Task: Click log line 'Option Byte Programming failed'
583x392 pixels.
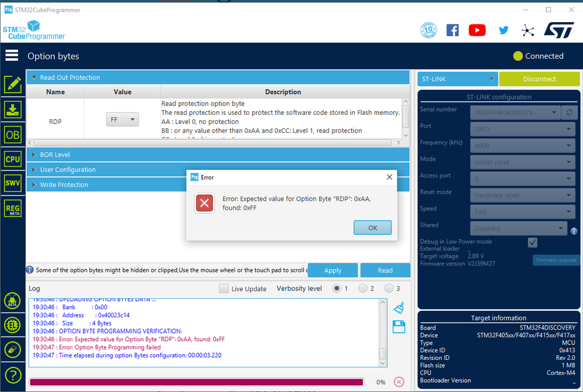Action: click(x=97, y=347)
